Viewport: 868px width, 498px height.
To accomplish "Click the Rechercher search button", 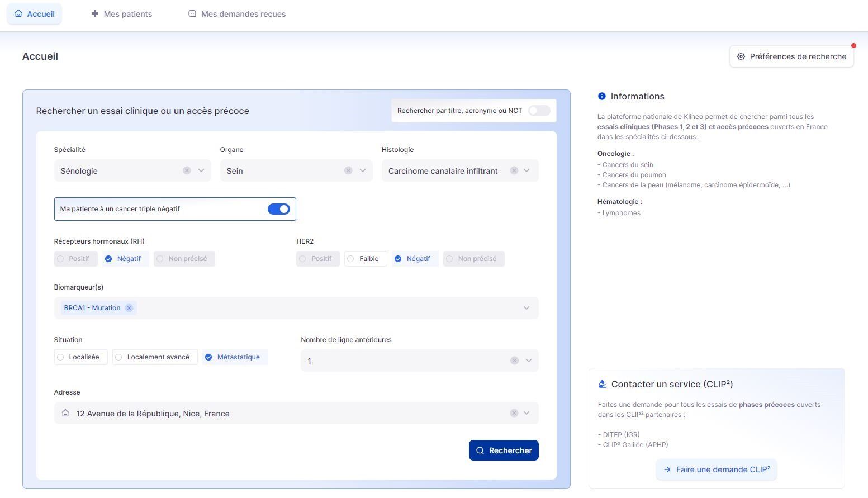I will [504, 450].
